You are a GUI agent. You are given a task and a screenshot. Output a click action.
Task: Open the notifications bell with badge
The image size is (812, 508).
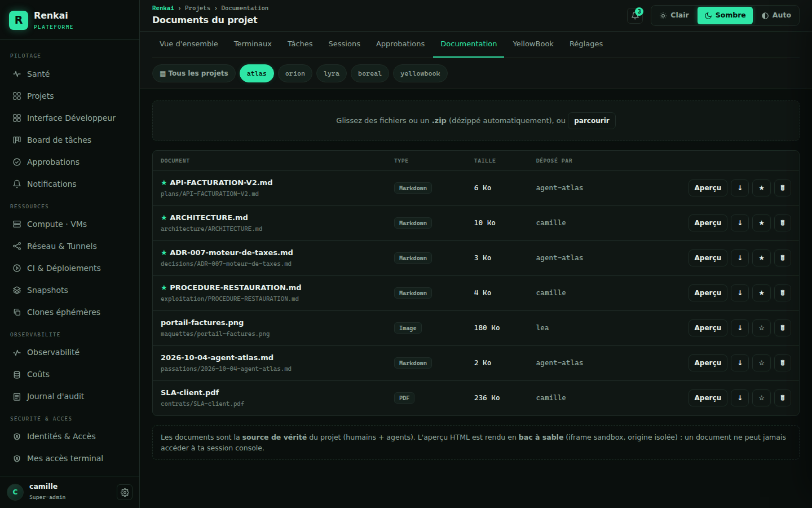pyautogui.click(x=635, y=15)
